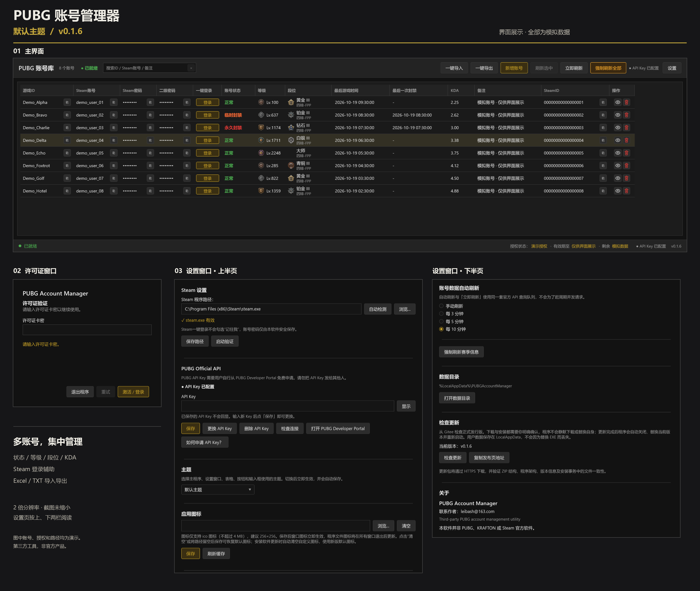Delete the Demo_Foxtrot account
The width and height of the screenshot is (700, 591).
pos(626,166)
